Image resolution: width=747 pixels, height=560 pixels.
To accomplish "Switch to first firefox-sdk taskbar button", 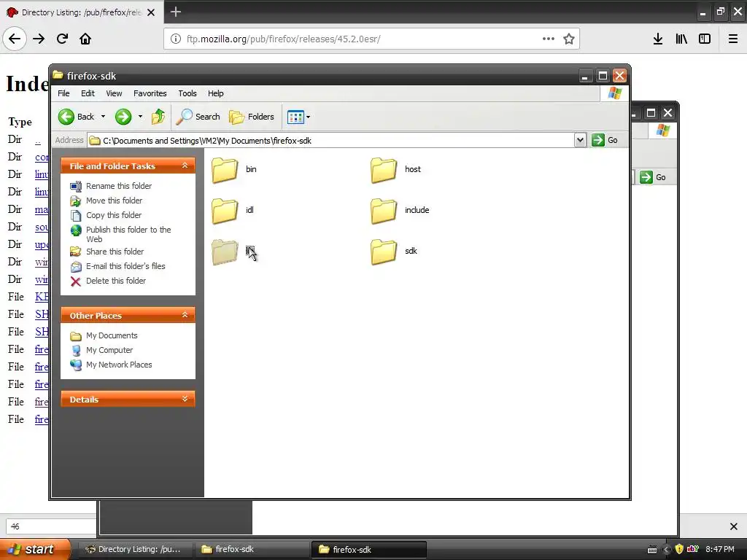I will click(x=252, y=549).
